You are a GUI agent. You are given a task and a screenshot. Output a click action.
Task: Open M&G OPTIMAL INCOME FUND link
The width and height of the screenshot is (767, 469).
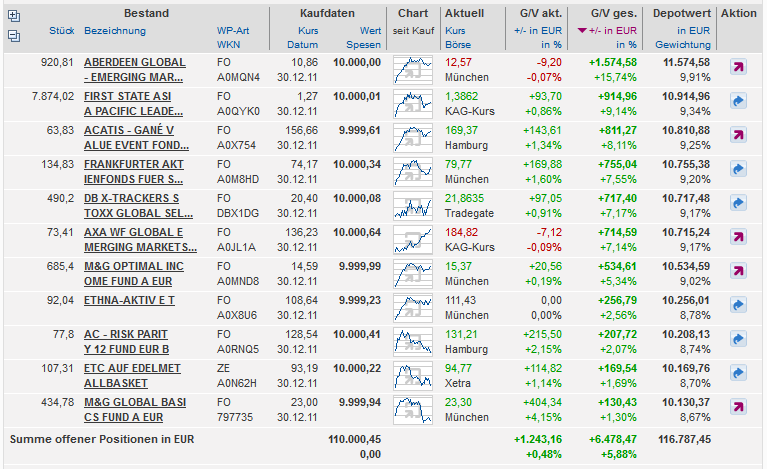point(133,273)
